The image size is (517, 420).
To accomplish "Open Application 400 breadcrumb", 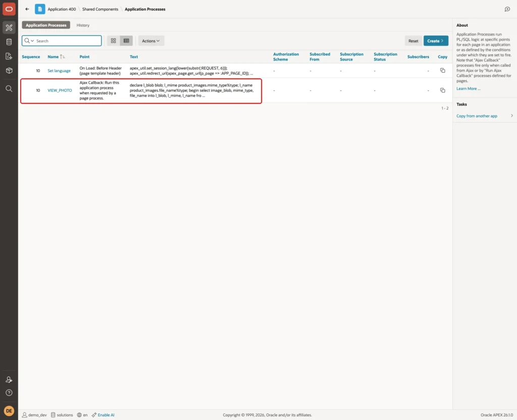I will 62,9.
